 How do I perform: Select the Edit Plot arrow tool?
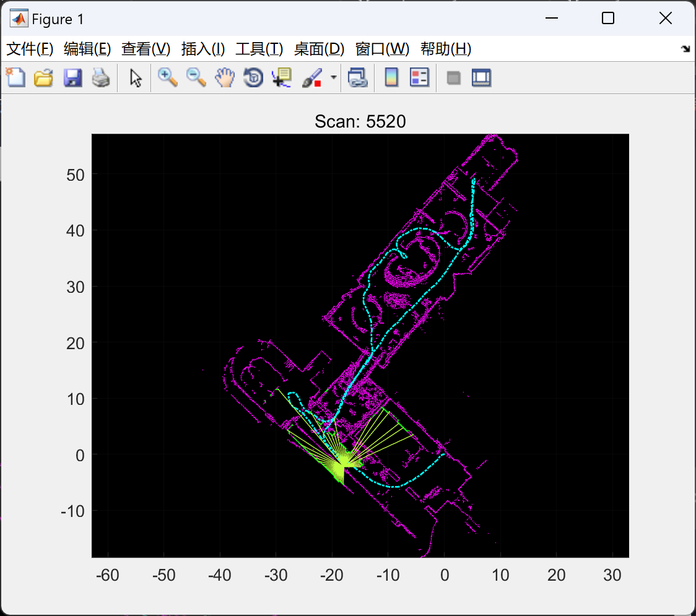(x=136, y=77)
